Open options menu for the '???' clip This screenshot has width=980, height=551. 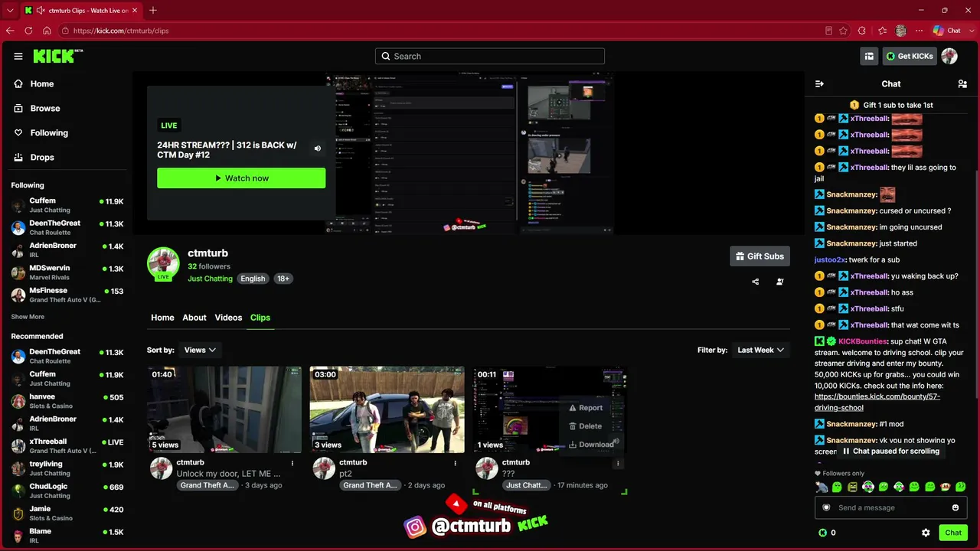click(618, 463)
